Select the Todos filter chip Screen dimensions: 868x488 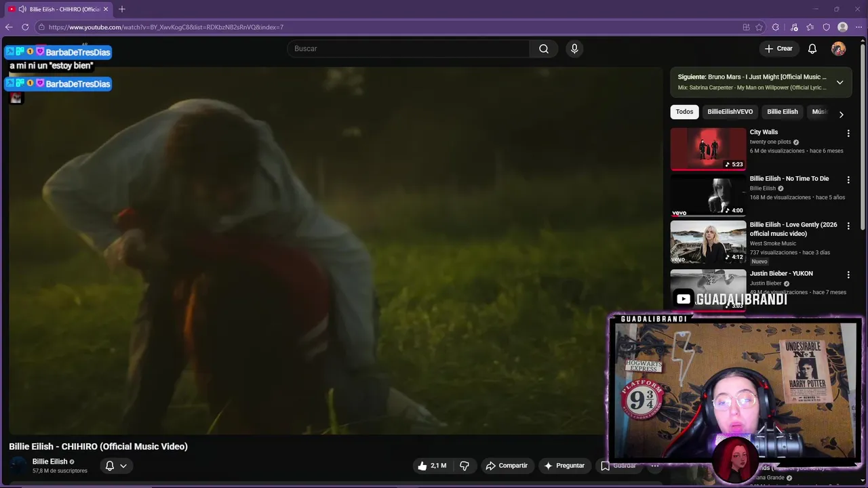(x=685, y=112)
